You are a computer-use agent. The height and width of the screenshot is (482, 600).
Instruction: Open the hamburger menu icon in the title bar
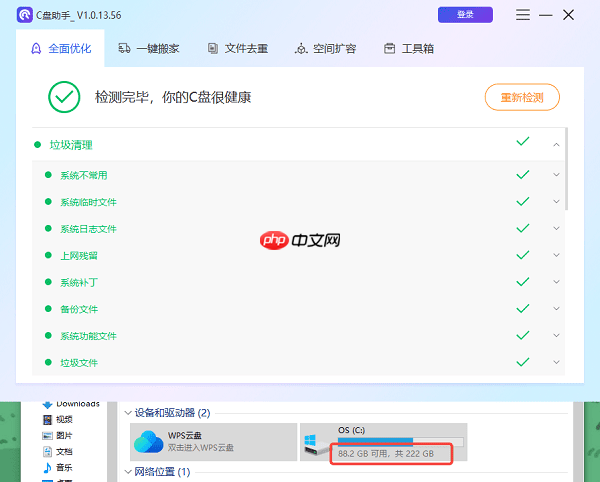523,15
